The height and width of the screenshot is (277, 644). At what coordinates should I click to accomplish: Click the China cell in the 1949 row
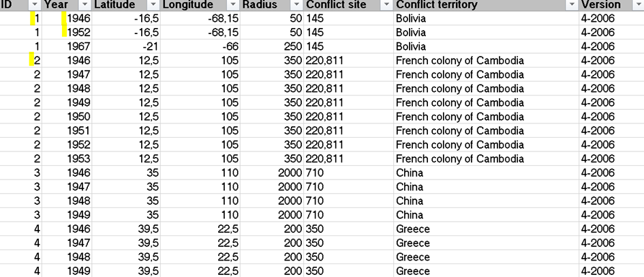[487, 215]
